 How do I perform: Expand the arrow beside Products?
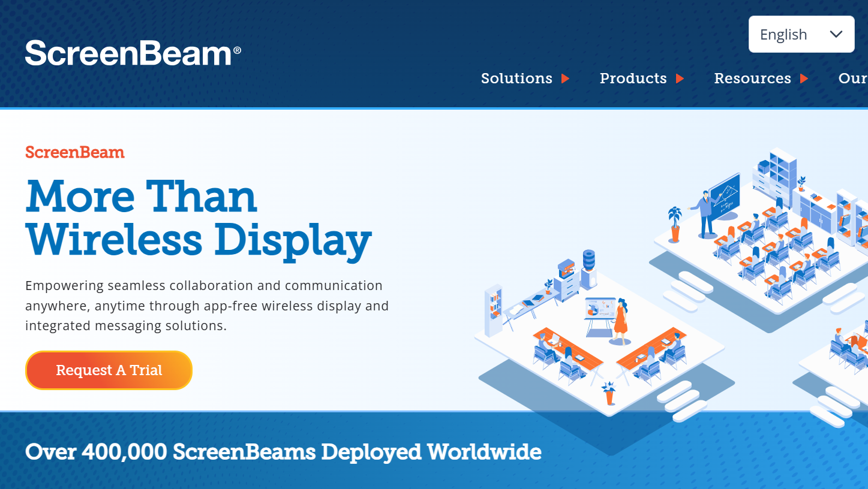pyautogui.click(x=680, y=79)
